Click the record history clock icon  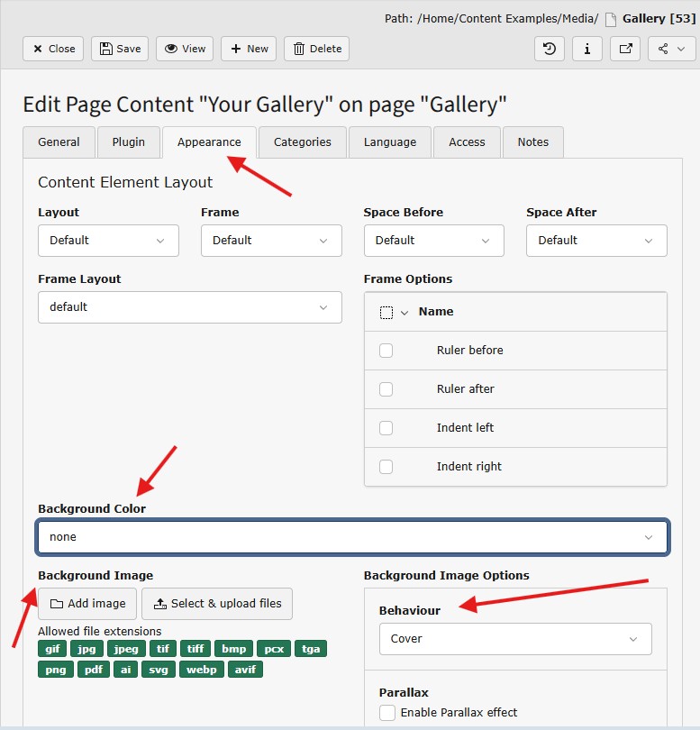click(x=550, y=49)
